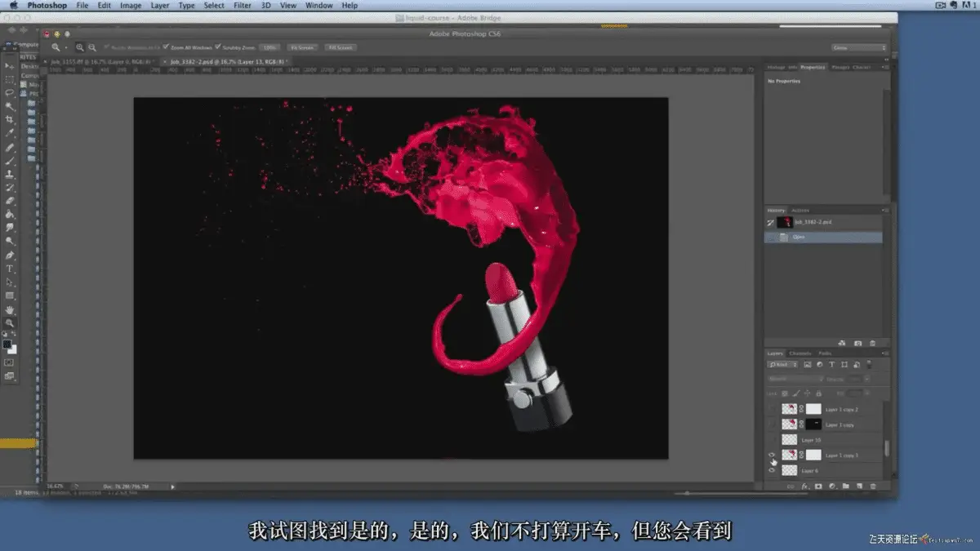The width and height of the screenshot is (980, 551).
Task: Click Zoom In magnifier in options bar
Action: pyautogui.click(x=80, y=47)
